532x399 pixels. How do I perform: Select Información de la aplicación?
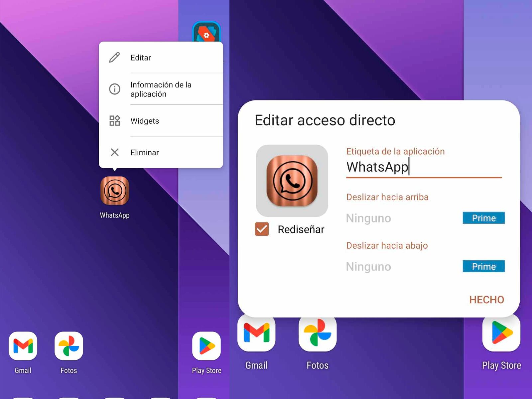[161, 89]
